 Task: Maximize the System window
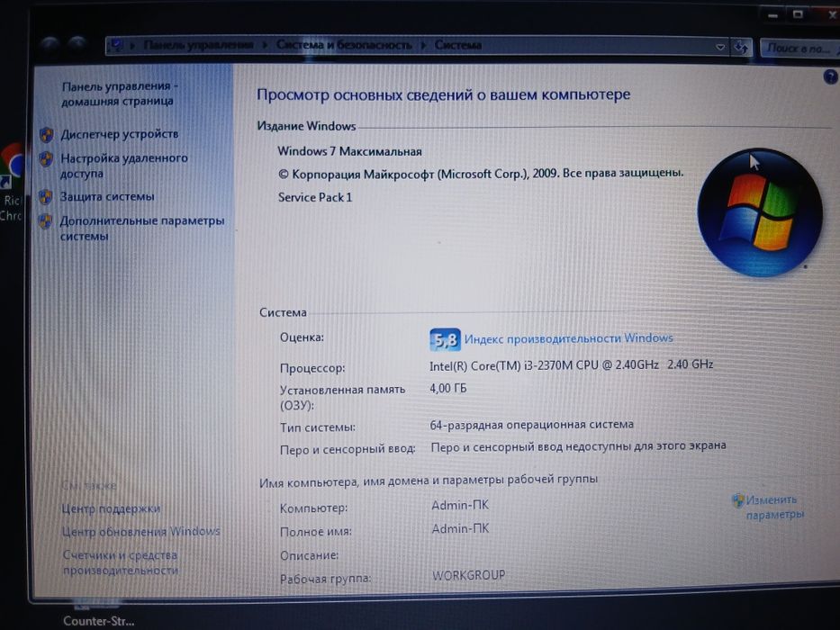pyautogui.click(x=799, y=14)
